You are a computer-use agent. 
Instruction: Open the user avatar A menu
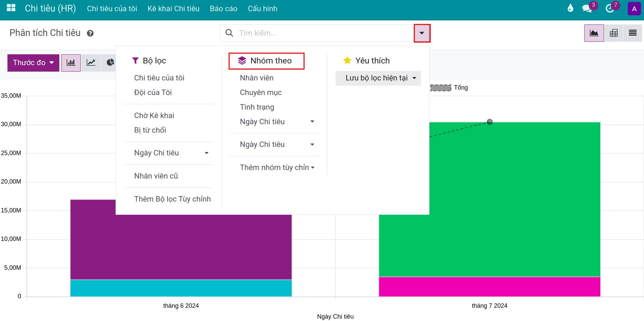point(634,9)
